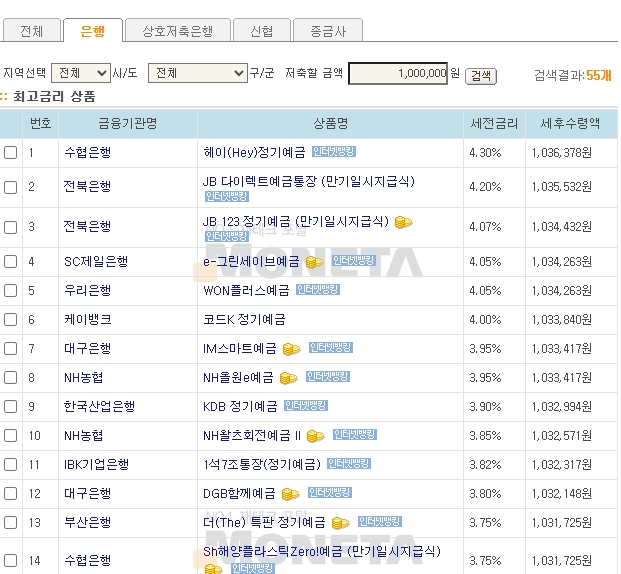
Task: Open the IM스마트예금 product link
Action: pyautogui.click(x=240, y=349)
